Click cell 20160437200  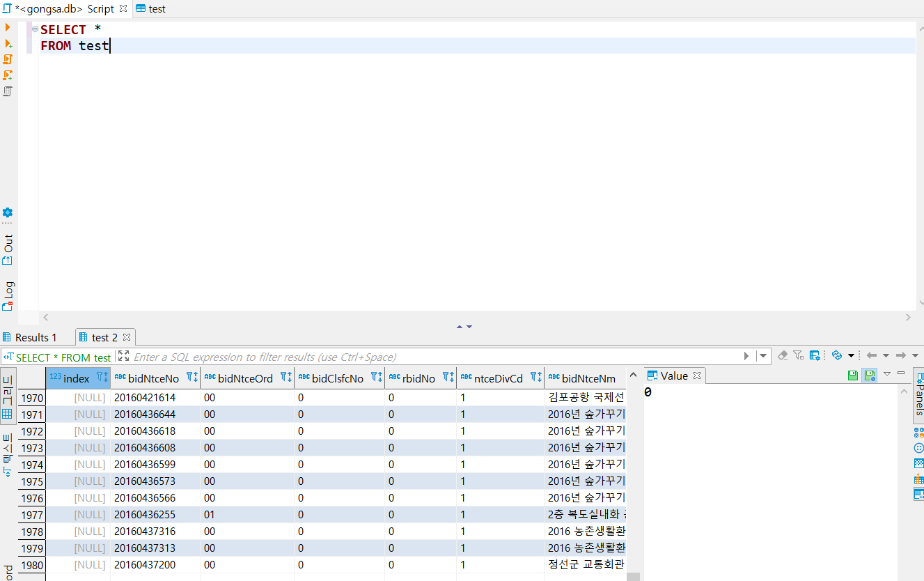pyautogui.click(x=155, y=565)
